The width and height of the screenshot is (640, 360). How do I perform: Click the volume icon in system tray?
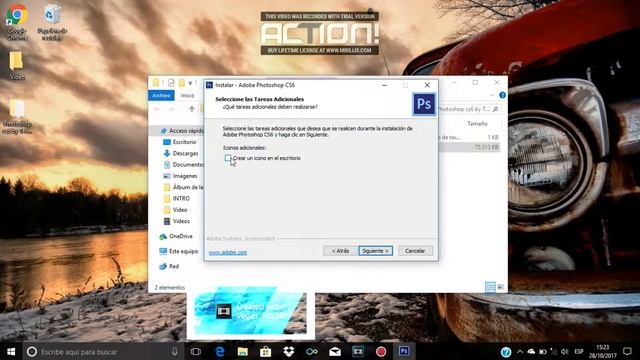pyautogui.click(x=564, y=351)
